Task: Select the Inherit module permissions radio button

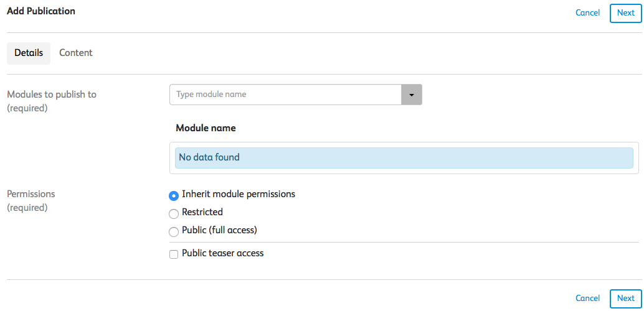Action: pos(174,195)
